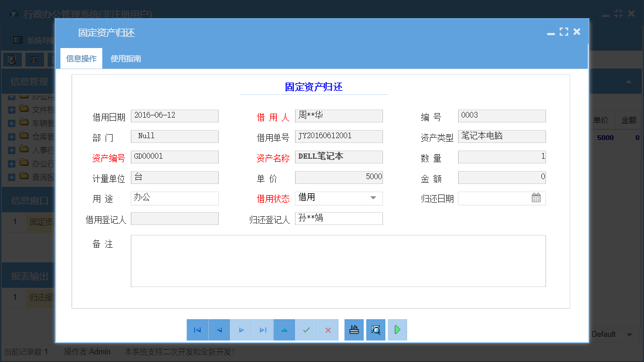Click the green run arrow icon
The height and width of the screenshot is (362, 644).
397,330
